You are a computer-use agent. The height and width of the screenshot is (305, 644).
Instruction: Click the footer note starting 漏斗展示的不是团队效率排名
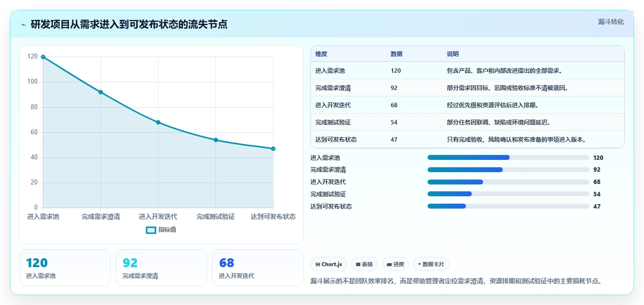457,281
